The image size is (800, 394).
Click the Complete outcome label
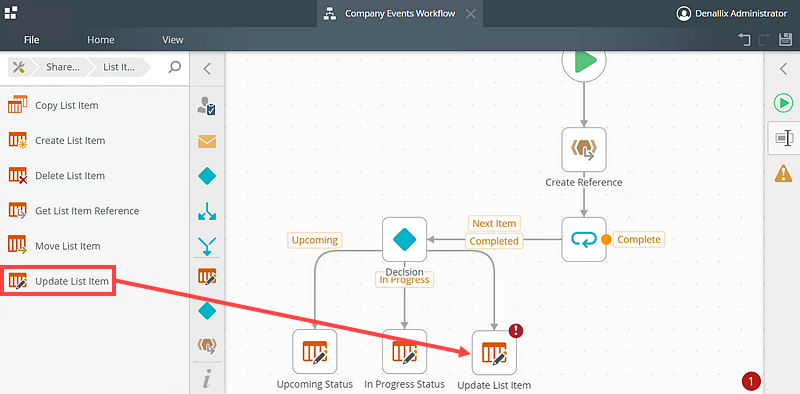(x=639, y=239)
